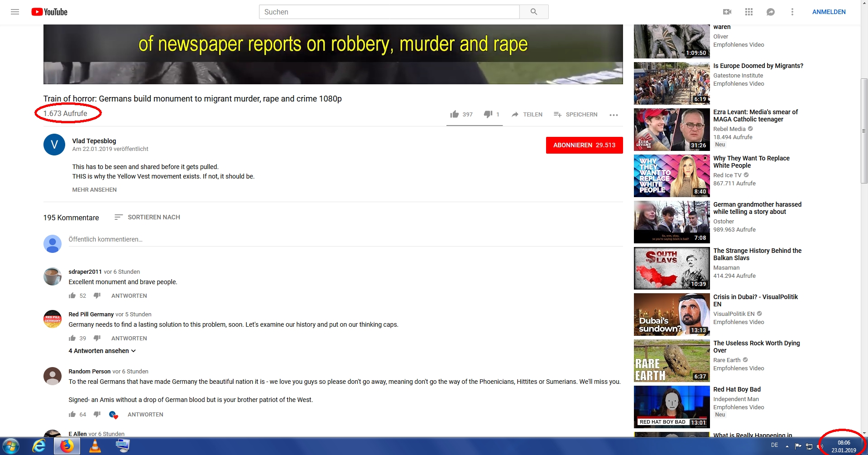Open the Windows Start button
This screenshot has height=455, width=868.
10,446
